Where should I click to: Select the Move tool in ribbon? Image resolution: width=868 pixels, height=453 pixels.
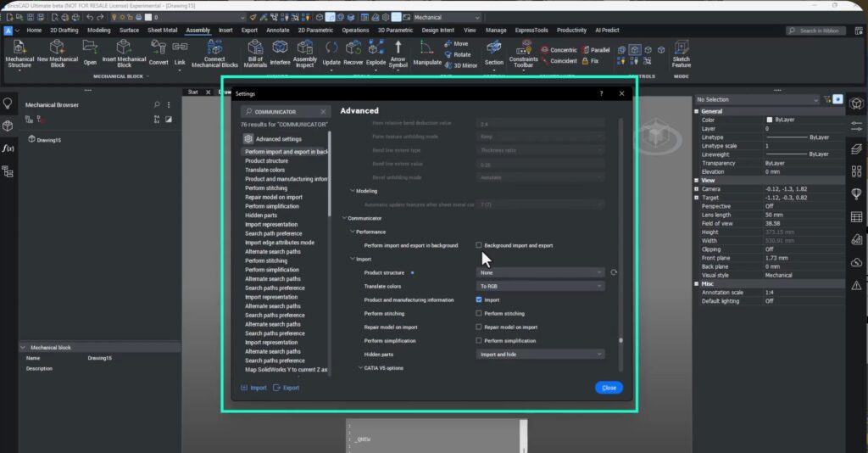[457, 44]
